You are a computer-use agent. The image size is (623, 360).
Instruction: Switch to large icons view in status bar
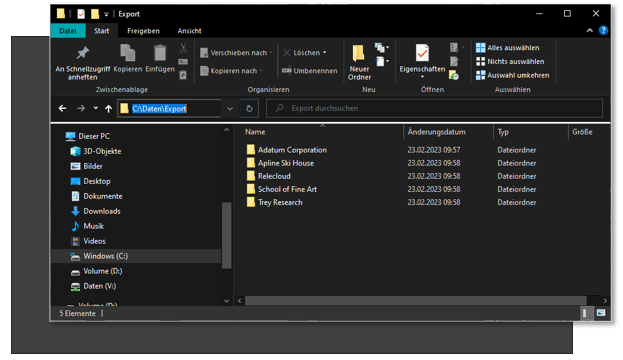click(x=601, y=313)
